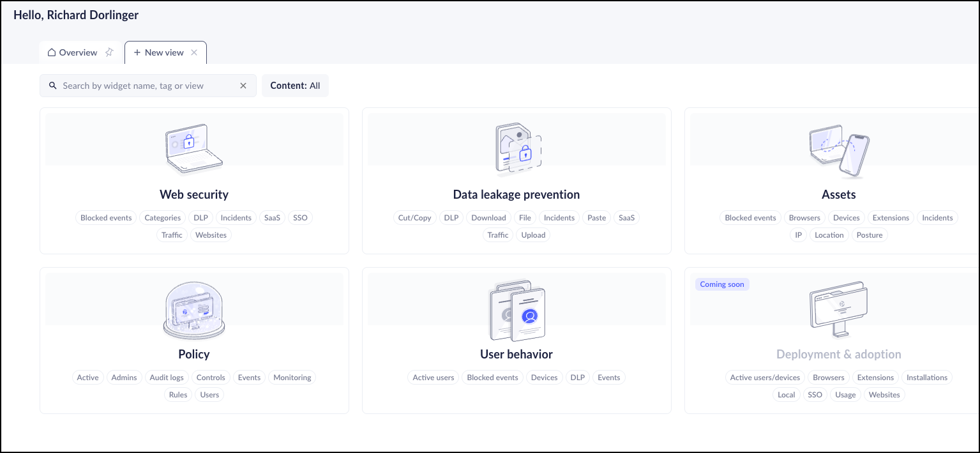Select Categories tag under Web security

coord(163,218)
